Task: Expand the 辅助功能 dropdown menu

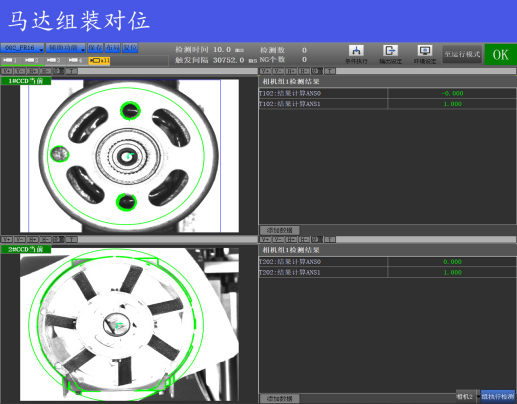Action: 66,48
